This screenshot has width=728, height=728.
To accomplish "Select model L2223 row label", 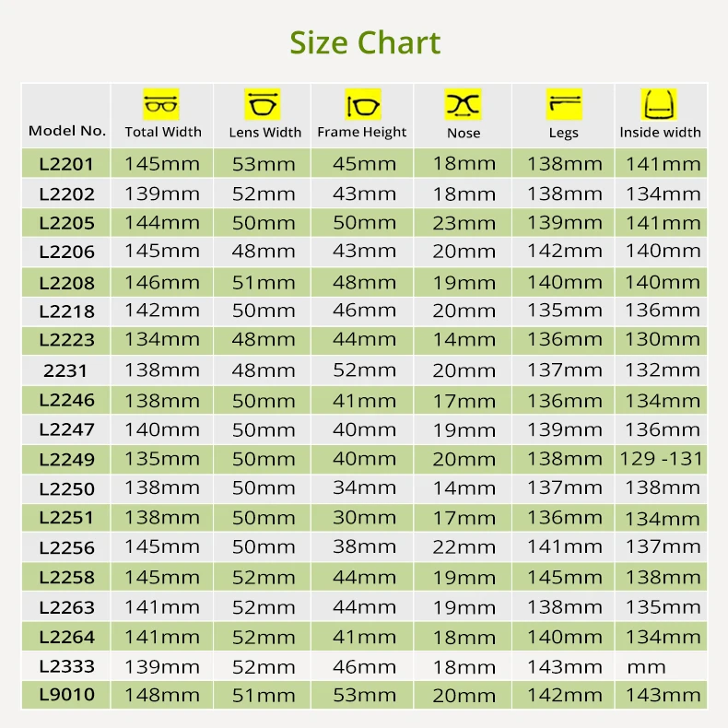I will 66,340.
